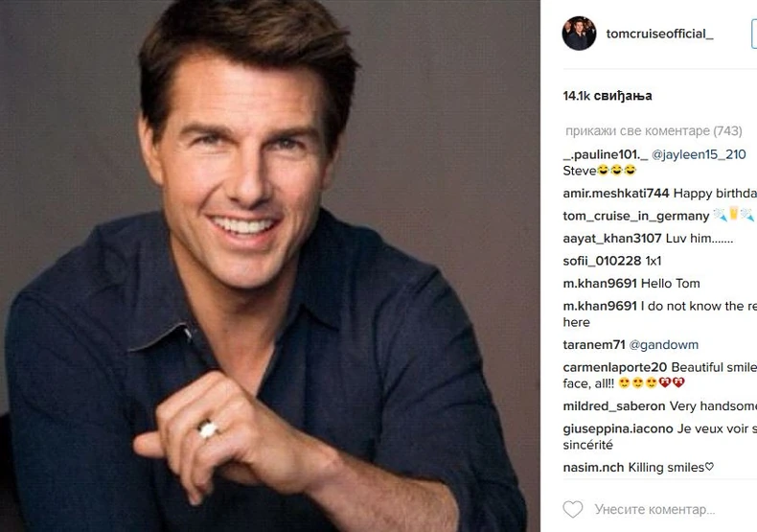Like the post with the heart icon
The image size is (757, 532).
tap(573, 509)
